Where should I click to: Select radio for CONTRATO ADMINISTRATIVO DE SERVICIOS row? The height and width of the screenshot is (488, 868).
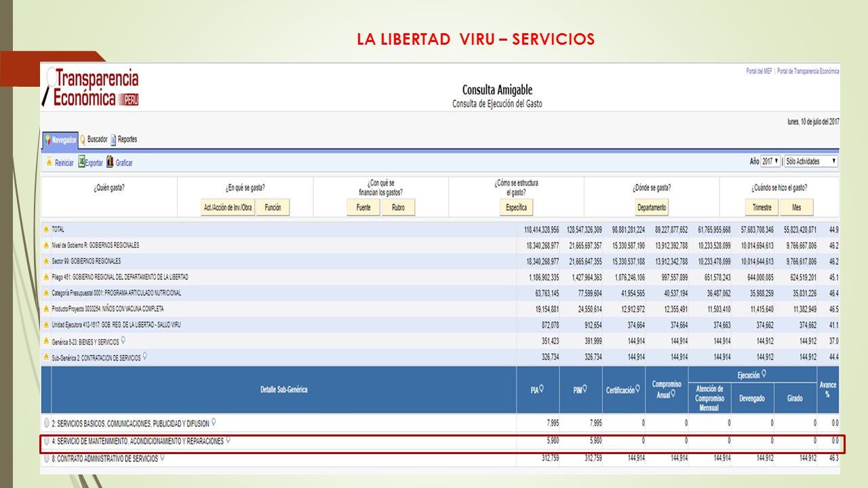pyautogui.click(x=46, y=458)
